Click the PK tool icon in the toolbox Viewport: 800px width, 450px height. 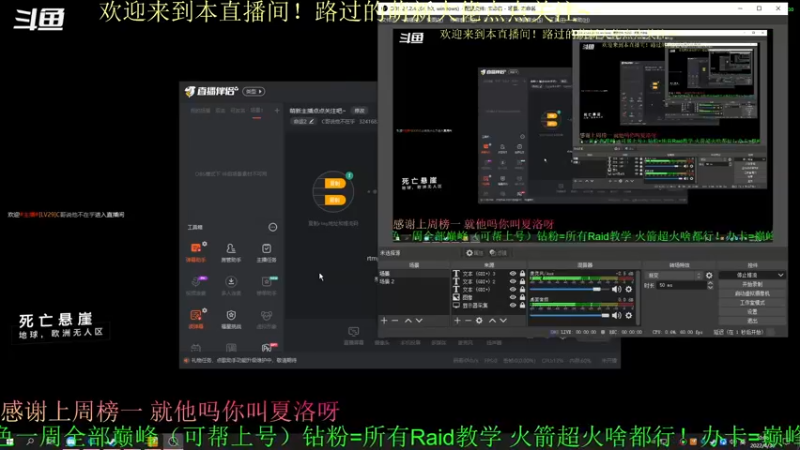tap(267, 347)
